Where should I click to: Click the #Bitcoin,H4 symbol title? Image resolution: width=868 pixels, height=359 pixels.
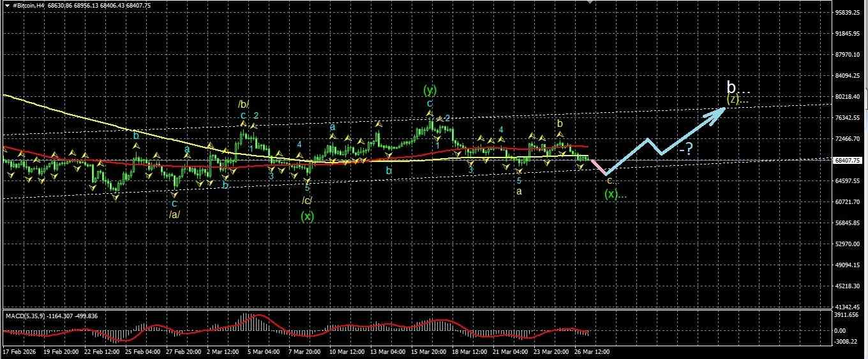tap(29, 5)
